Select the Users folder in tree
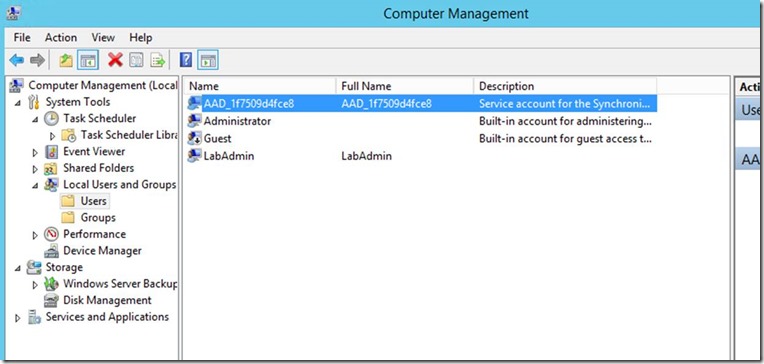 (x=94, y=201)
